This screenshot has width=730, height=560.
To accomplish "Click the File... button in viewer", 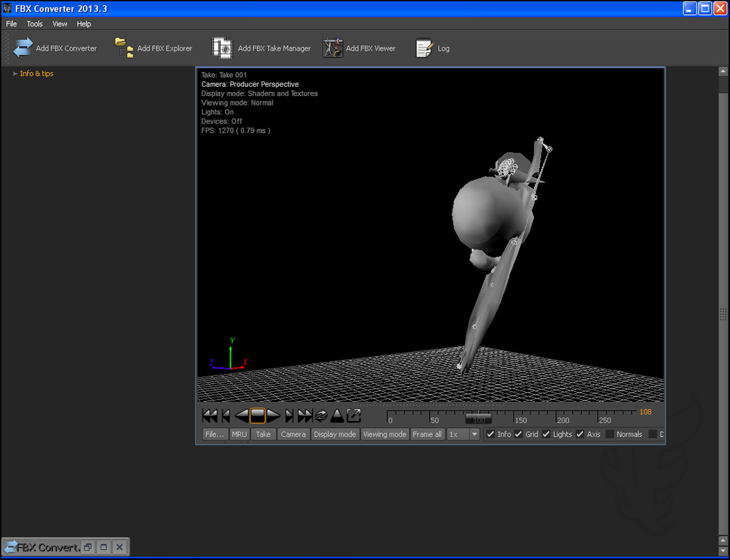I will tap(215, 434).
